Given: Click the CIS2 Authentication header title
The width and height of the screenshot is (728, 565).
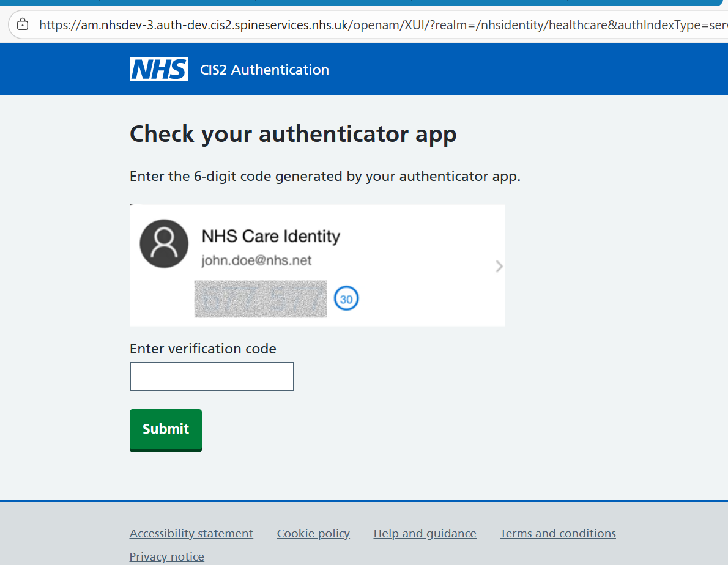Looking at the screenshot, I should click(x=265, y=70).
